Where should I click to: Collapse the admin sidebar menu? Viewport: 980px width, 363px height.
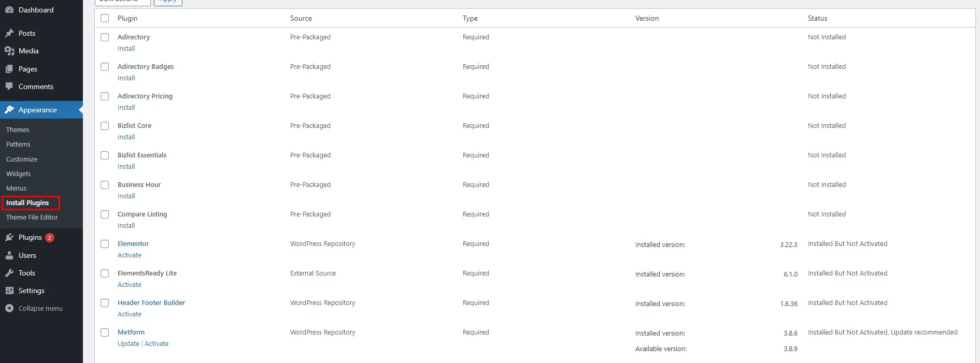pyautogui.click(x=34, y=308)
